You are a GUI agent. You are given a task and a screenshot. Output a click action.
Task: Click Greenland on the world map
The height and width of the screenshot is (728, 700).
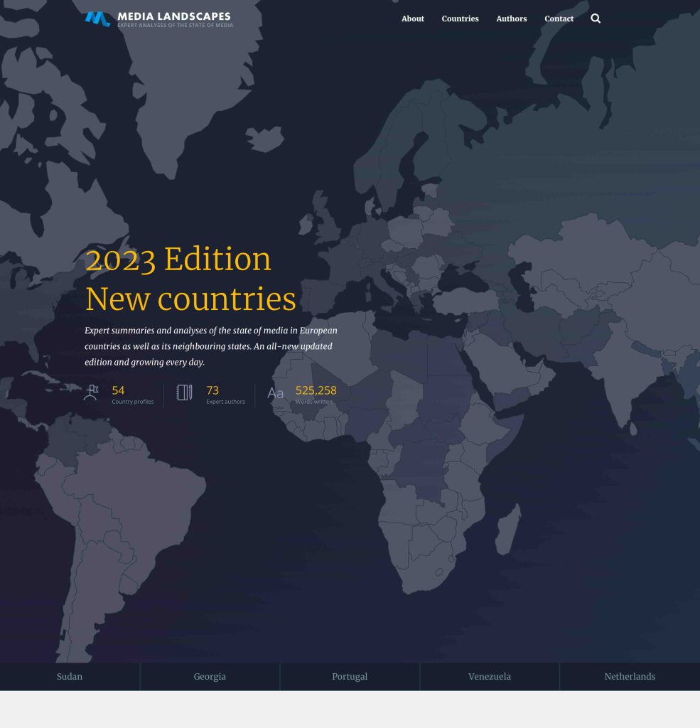pos(185,92)
